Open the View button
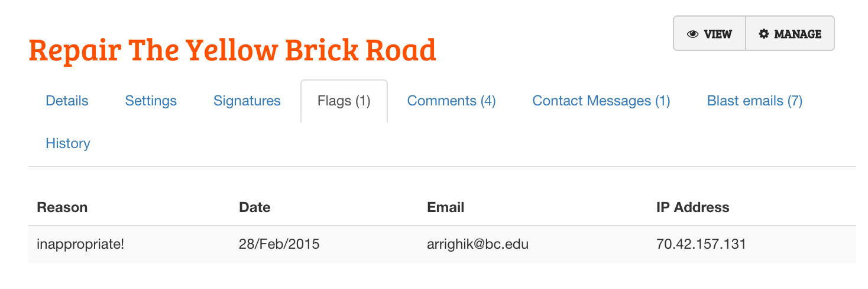Image resolution: width=868 pixels, height=289 pixels. coord(710,34)
